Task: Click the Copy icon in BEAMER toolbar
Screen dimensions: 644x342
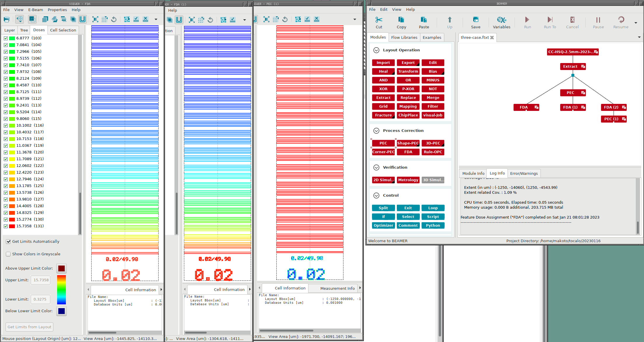Action: 401,20
